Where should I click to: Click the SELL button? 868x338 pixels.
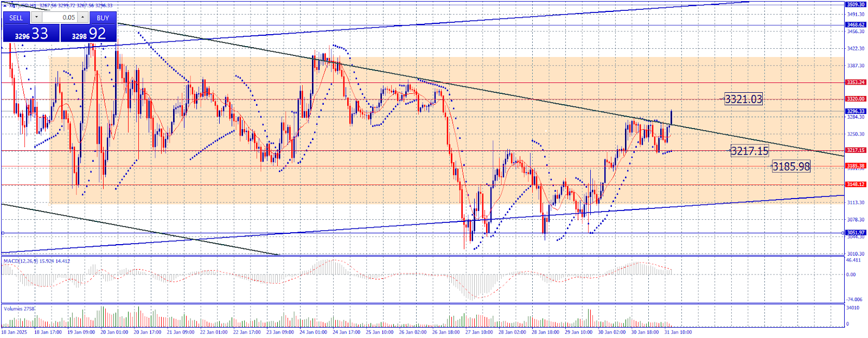pos(16,17)
